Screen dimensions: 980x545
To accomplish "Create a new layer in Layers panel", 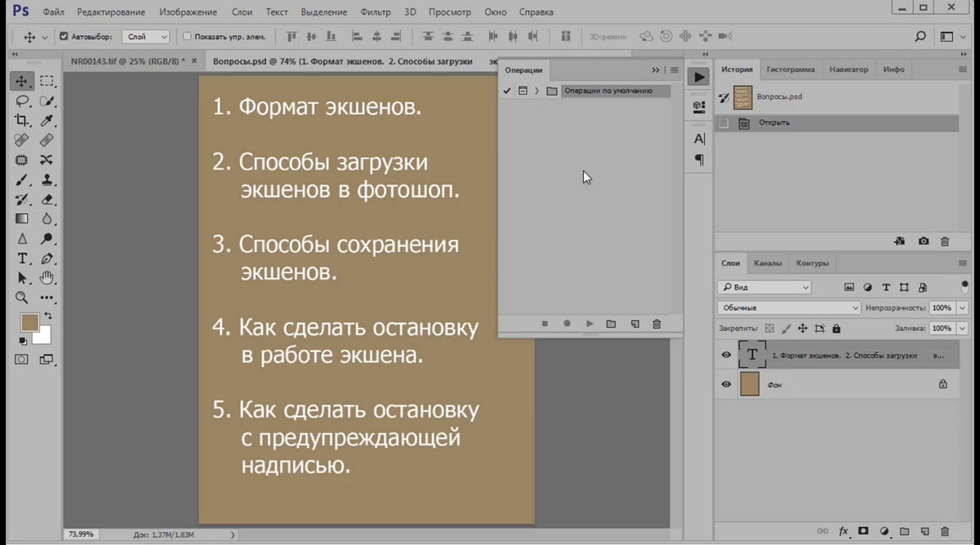I will pyautogui.click(x=924, y=531).
